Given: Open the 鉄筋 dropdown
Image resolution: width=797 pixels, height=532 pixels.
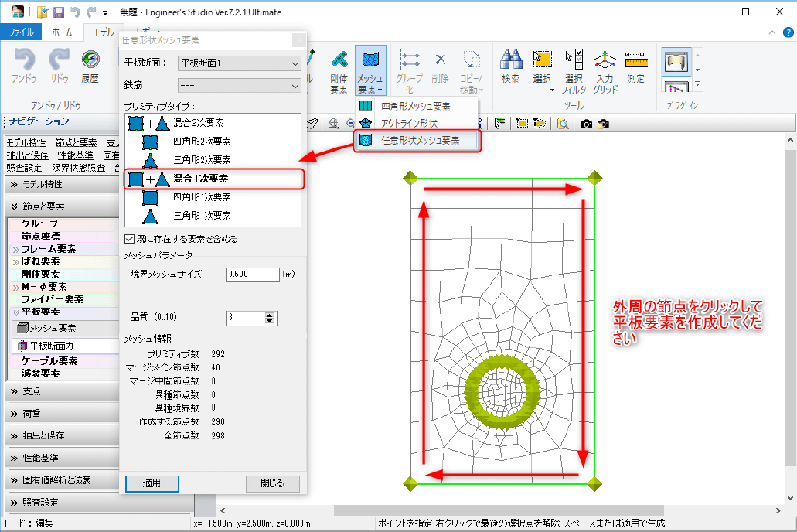Looking at the screenshot, I should [240, 86].
